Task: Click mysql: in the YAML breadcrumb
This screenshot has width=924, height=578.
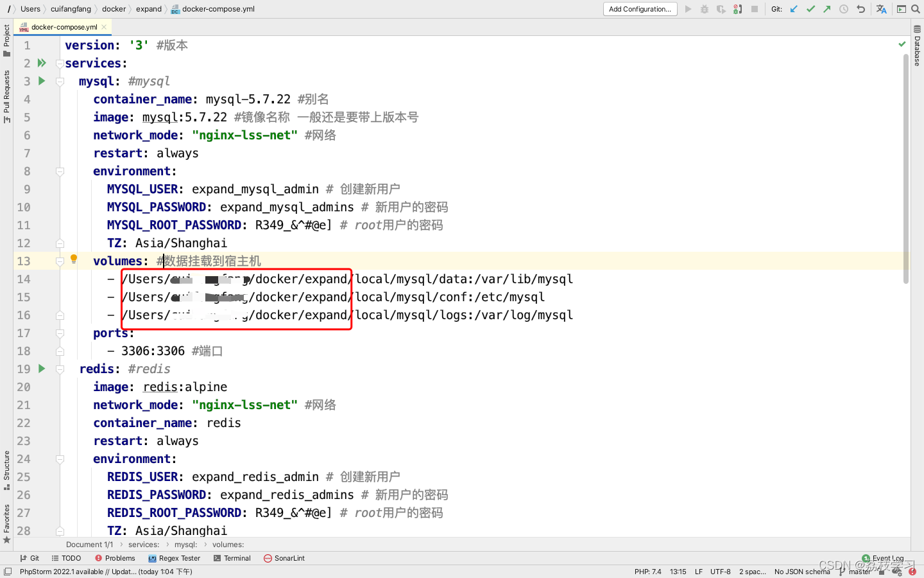Action: [186, 545]
